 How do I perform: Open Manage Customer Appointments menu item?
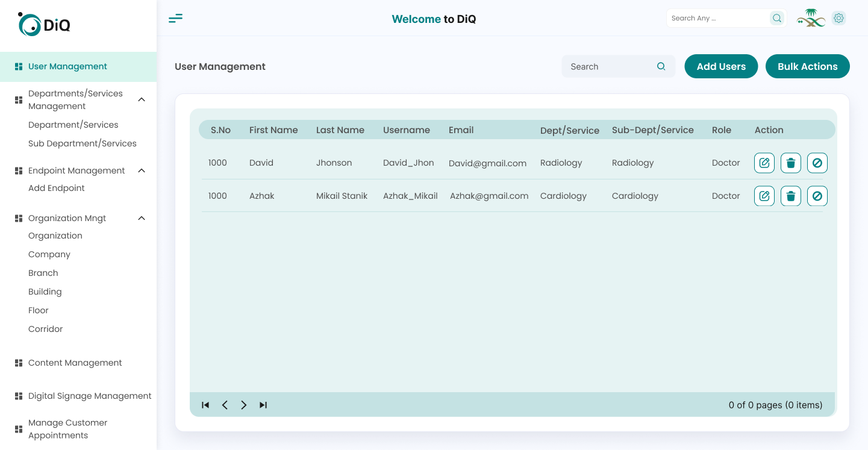tap(68, 429)
